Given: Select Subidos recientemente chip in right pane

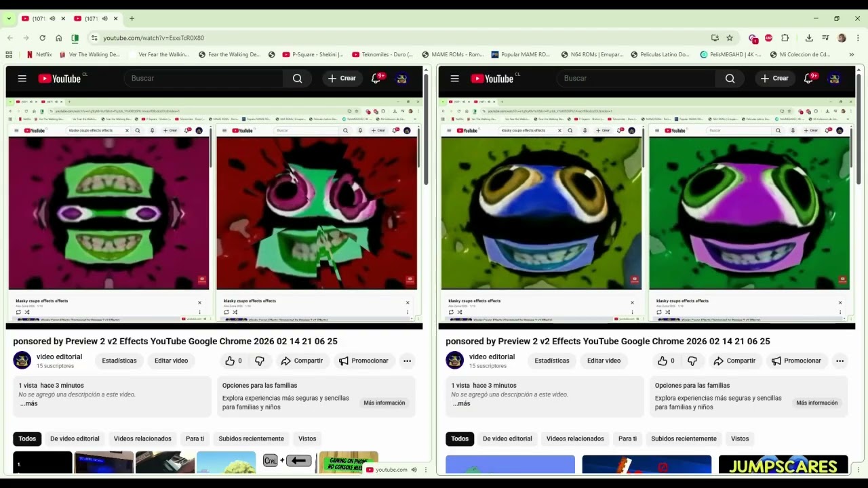Looking at the screenshot, I should point(684,439).
